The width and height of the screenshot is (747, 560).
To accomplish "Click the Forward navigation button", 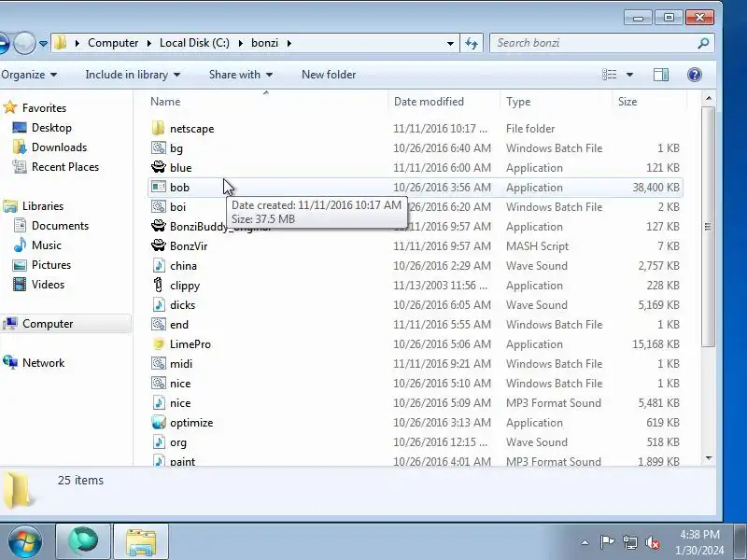I will (x=24, y=43).
